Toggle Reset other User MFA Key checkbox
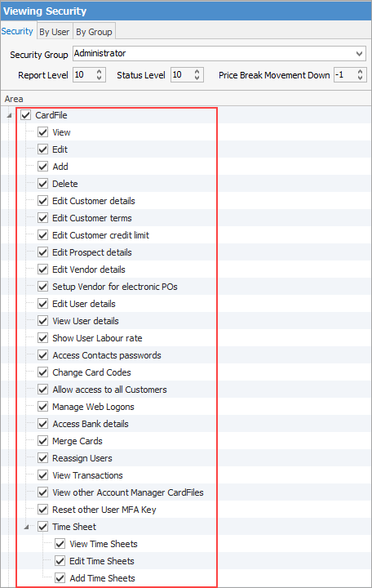The image size is (372, 588). coord(42,510)
